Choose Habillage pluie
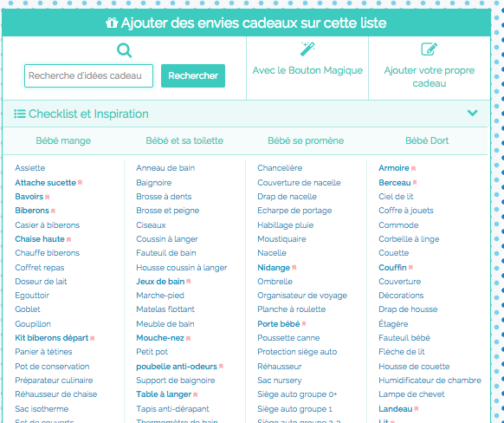The height and width of the screenshot is (423, 504). pos(286,225)
